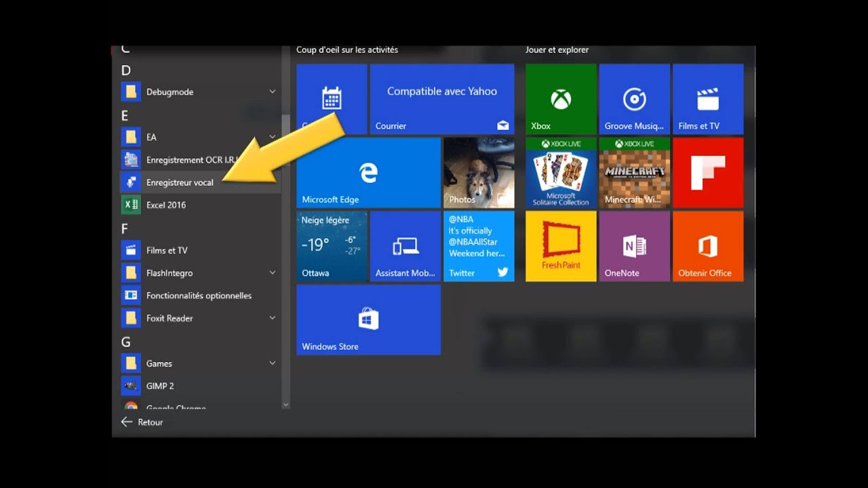Open Microsoft Solitaire Collection tile
This screenshot has height=488, width=868.
point(561,173)
